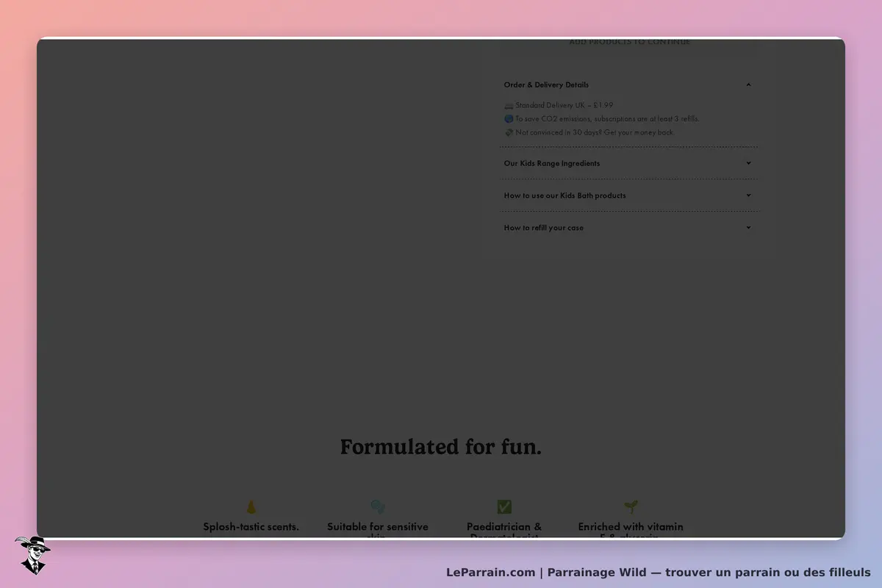Click the seedling icon above Enriched with vitamin
The height and width of the screenshot is (588, 882).
coord(631,507)
